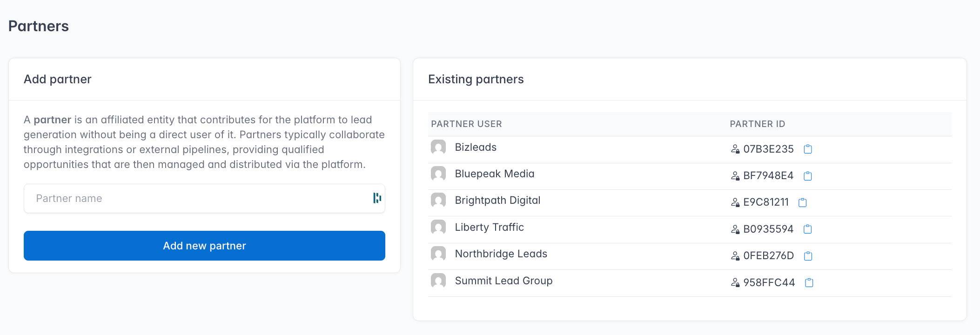Click the Bizleads avatar icon
Screen dimensions: 980x335
[438, 147]
